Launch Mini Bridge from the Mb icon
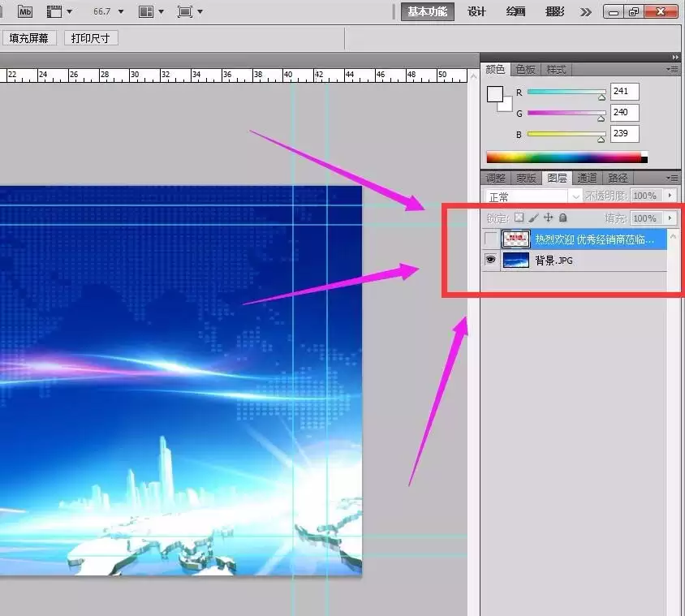Screen dimensions: 685x616 click(x=25, y=12)
